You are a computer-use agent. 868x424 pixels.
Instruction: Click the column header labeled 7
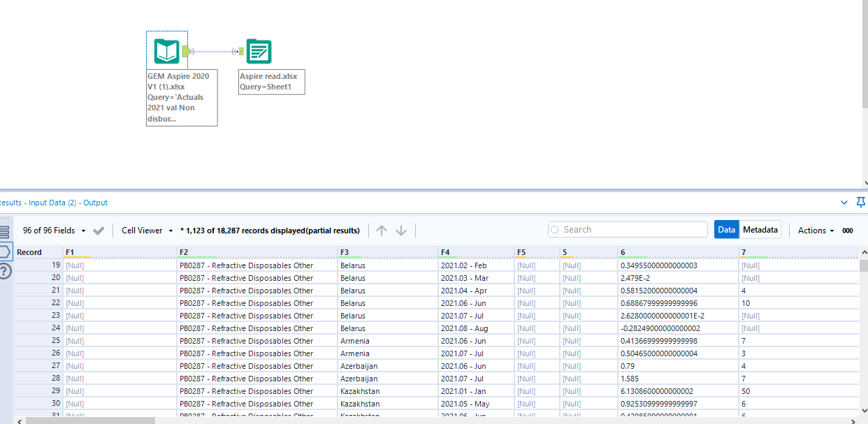tap(798, 252)
